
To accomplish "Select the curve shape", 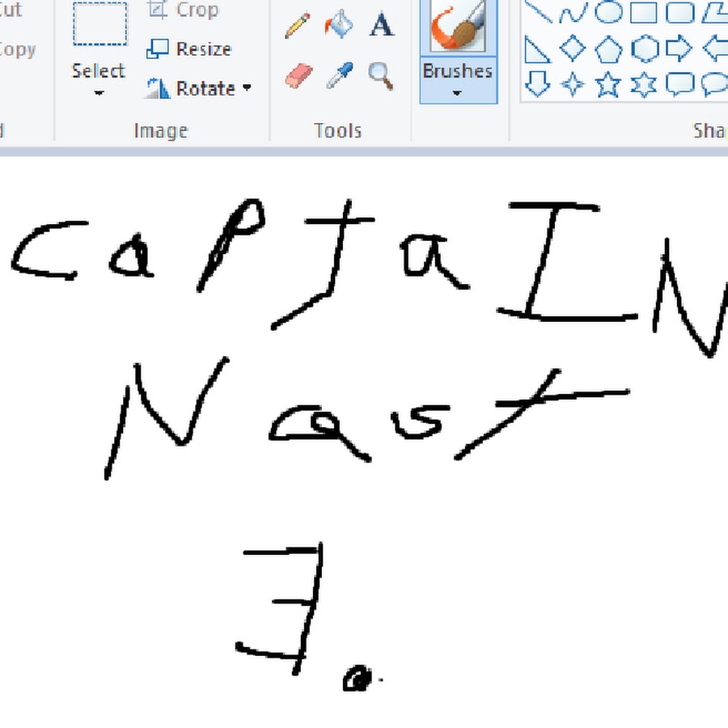I will click(573, 13).
